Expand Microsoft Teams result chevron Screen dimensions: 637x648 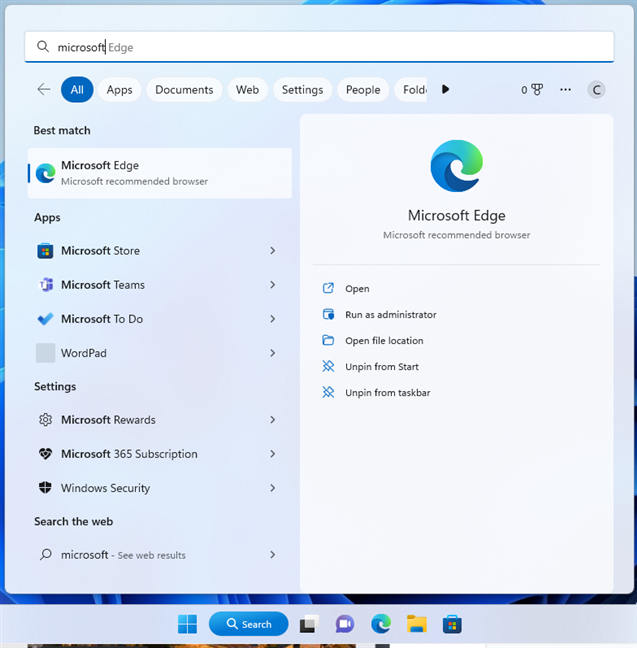[272, 285]
